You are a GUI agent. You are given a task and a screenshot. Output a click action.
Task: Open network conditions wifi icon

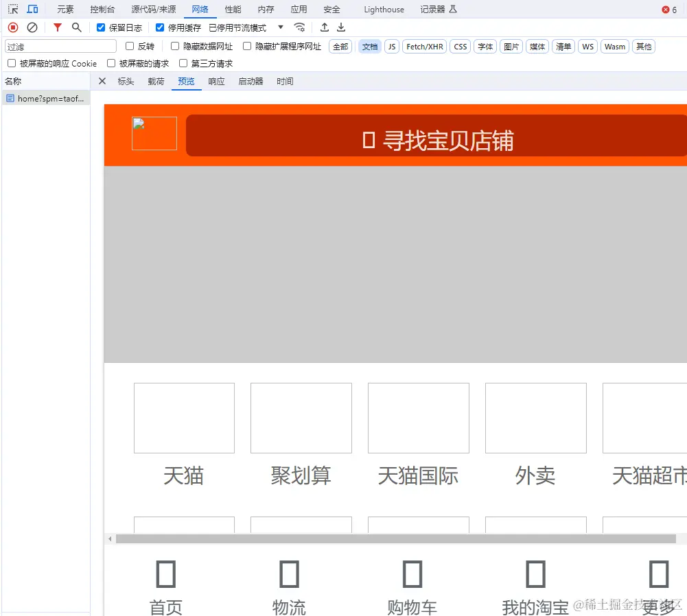[300, 27]
